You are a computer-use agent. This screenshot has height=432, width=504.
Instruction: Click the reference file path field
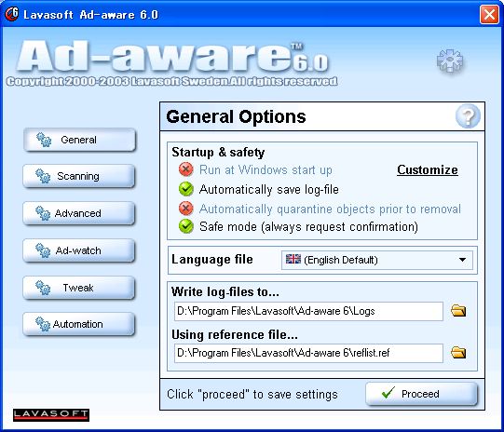pyautogui.click(x=308, y=353)
